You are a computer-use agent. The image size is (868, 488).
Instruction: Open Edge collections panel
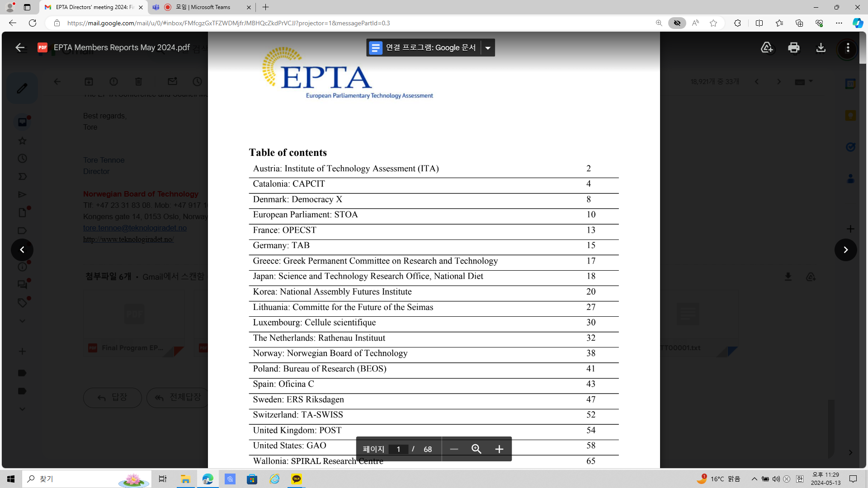799,23
